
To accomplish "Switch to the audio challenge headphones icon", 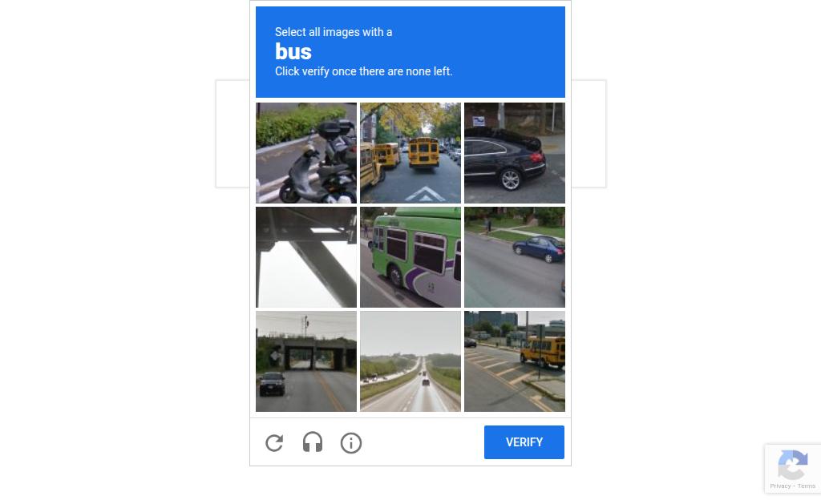I will tap(313, 442).
